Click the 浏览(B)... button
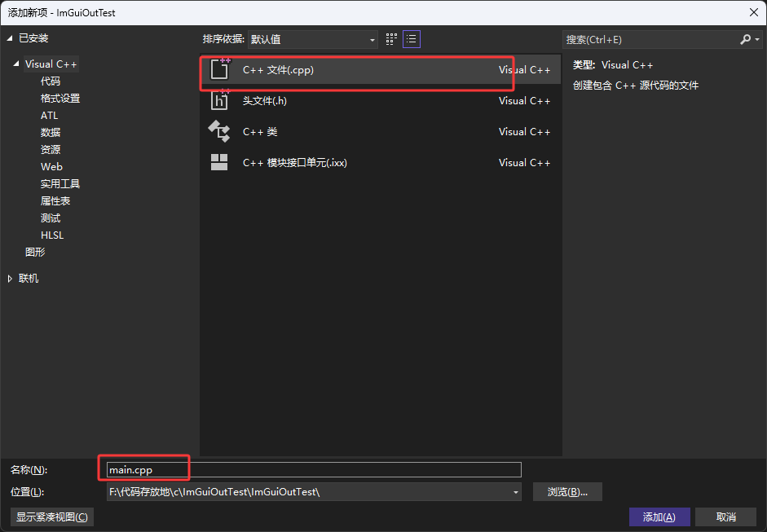This screenshot has height=532, width=767. pyautogui.click(x=567, y=492)
